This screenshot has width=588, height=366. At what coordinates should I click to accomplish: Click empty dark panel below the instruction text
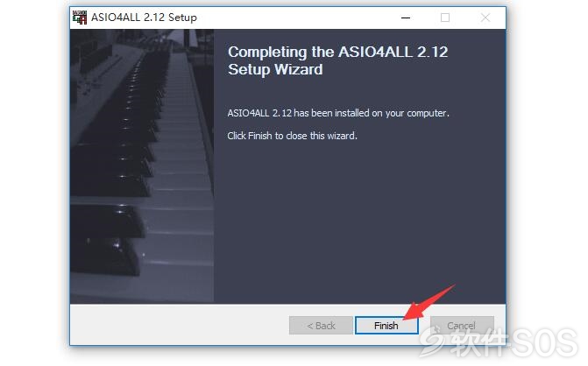[x=359, y=221]
